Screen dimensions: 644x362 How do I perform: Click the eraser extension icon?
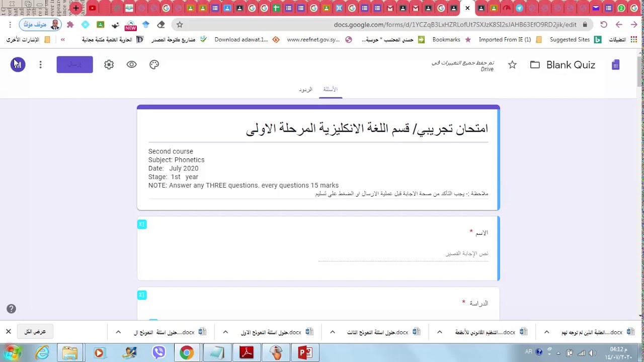pyautogui.click(x=161, y=25)
